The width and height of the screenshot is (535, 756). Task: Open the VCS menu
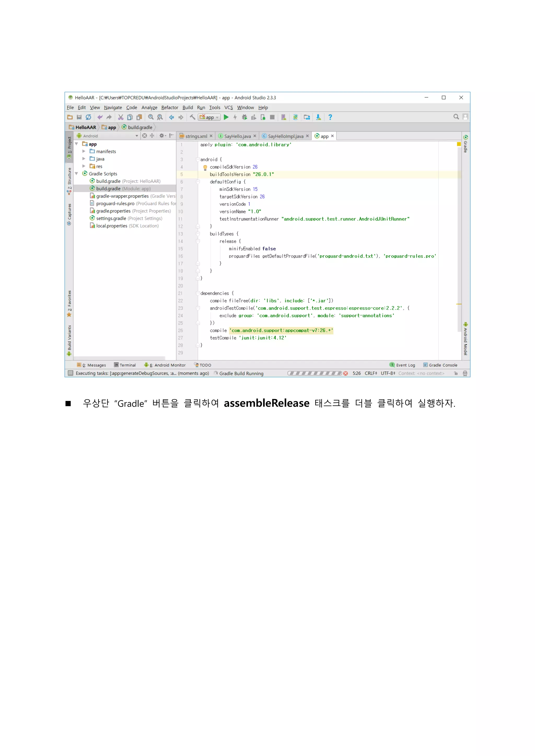point(229,108)
